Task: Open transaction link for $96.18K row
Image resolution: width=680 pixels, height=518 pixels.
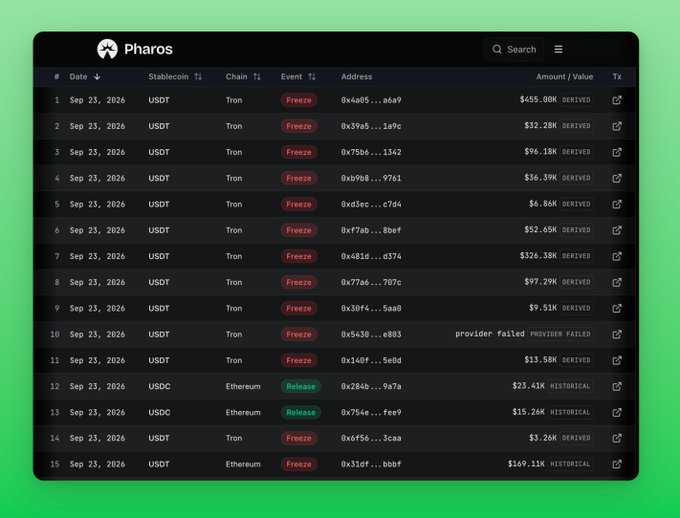Action: [617, 152]
